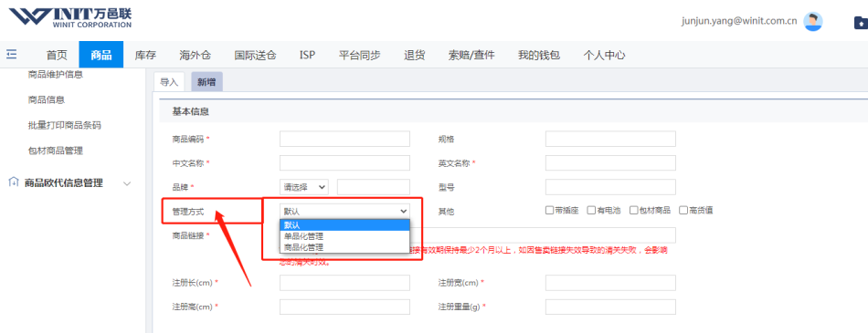Select 默认 option in dropdown list
Screen dimensions: 868x333
[x=344, y=225]
